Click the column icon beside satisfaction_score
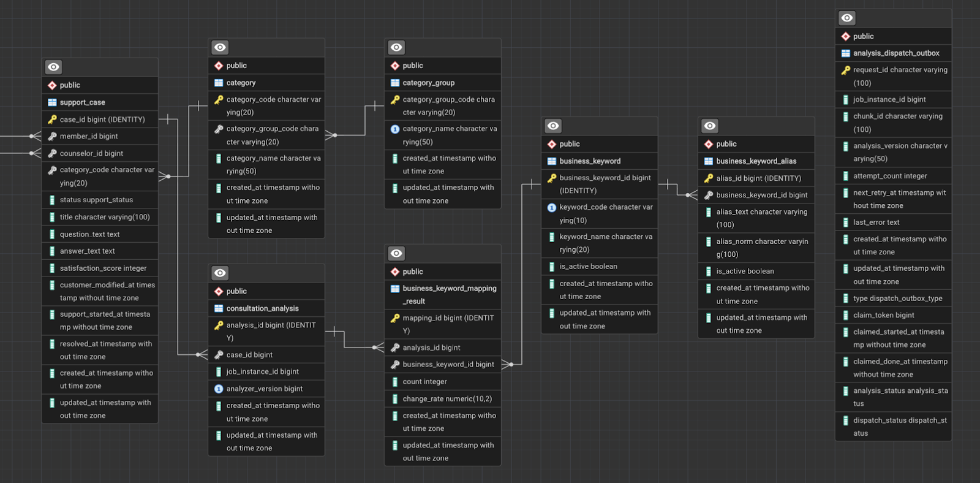 (52, 268)
